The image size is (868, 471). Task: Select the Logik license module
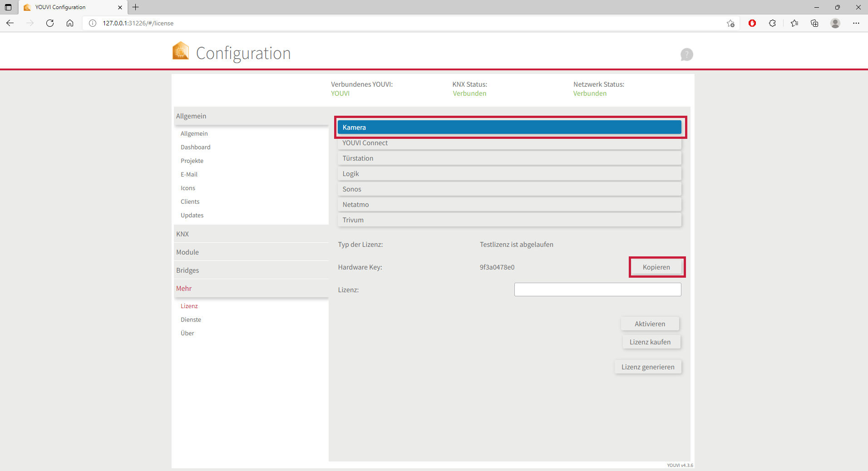pos(509,174)
